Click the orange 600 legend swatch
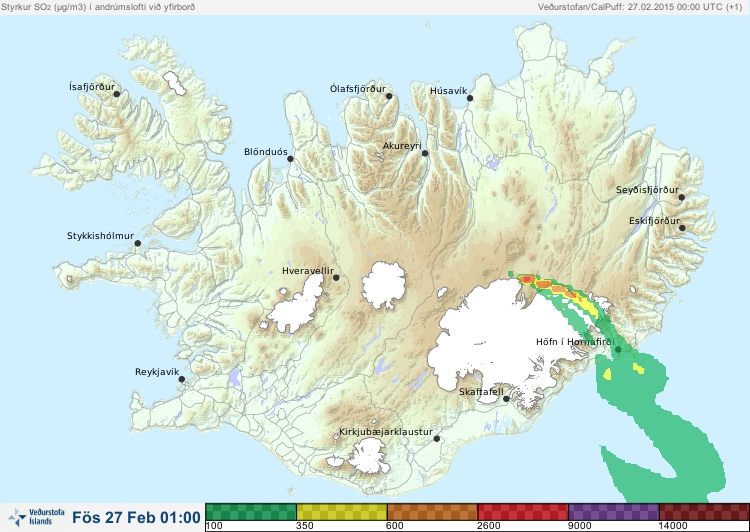750x532 pixels. coord(432,512)
